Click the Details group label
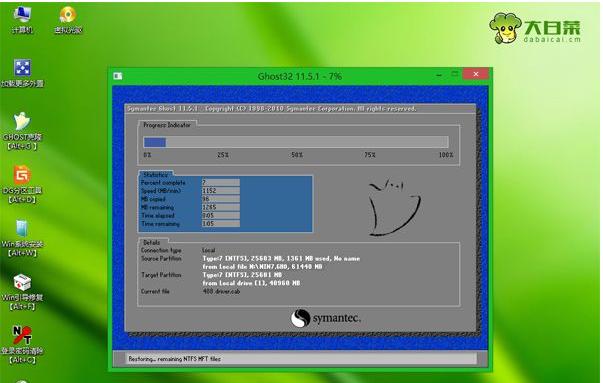603x383 pixels. point(152,243)
